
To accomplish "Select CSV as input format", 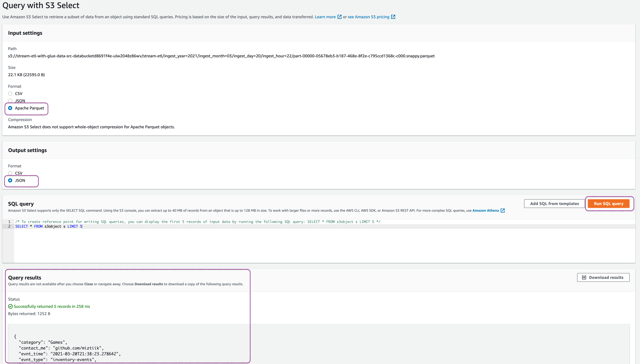I will tap(10, 94).
